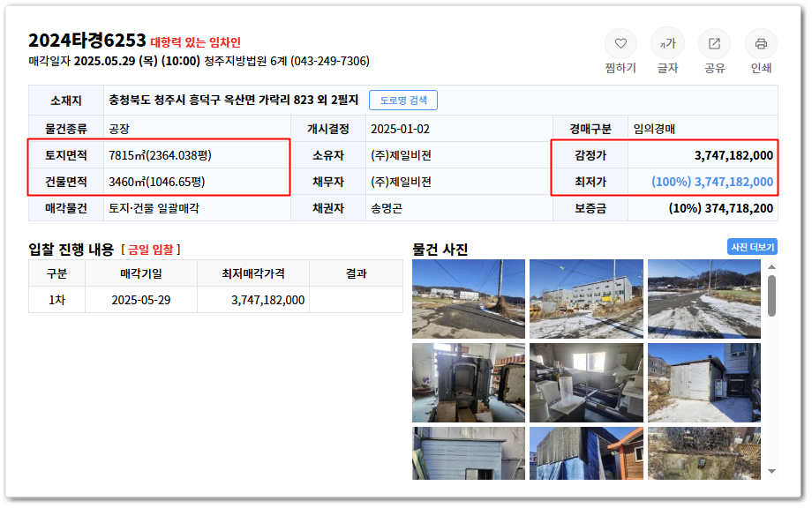Click the 인쇄 printer icon
The height and width of the screenshot is (508, 812).
point(761,44)
